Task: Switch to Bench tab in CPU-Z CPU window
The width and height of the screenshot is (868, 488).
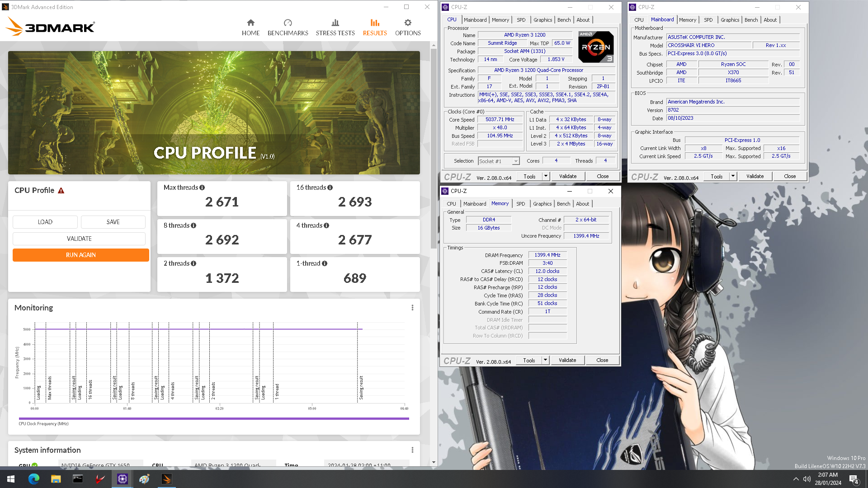Action: 564,20
